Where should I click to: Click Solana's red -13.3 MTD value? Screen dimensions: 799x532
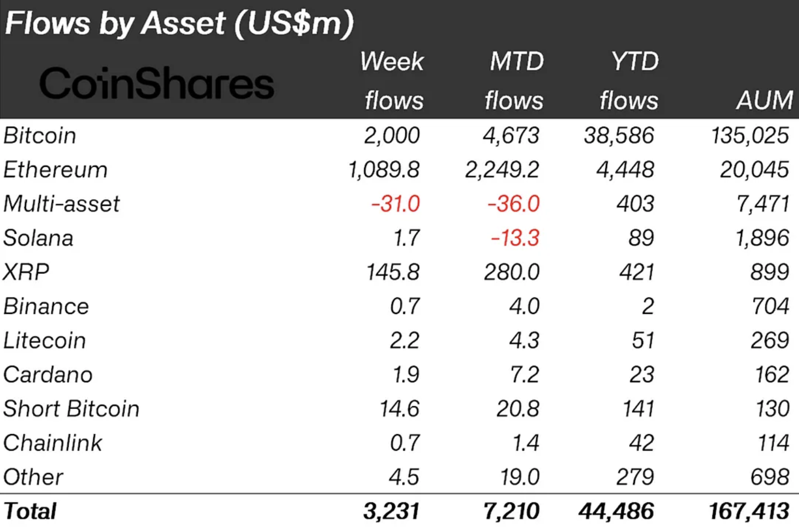coord(515,238)
